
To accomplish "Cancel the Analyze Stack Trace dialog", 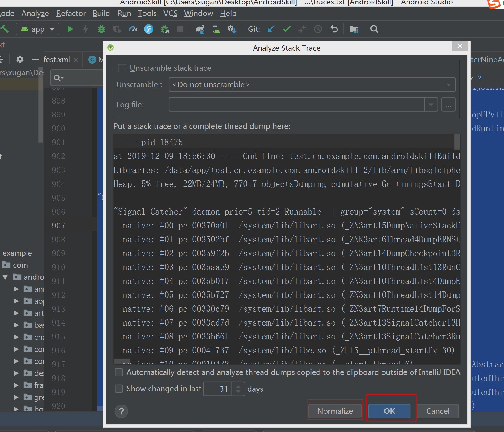I will tap(438, 411).
